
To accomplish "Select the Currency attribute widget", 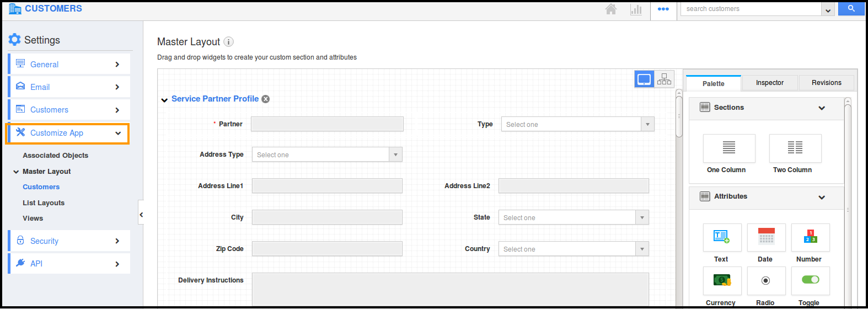I will tap(722, 280).
